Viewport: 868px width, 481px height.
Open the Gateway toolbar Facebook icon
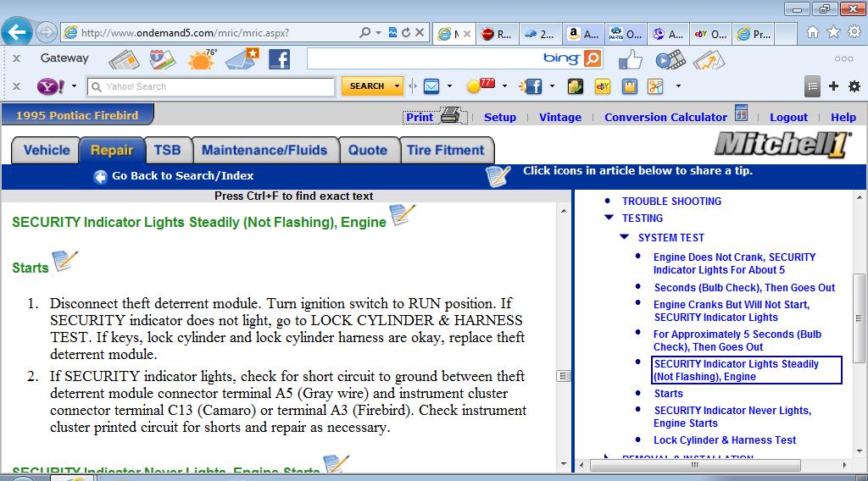point(279,59)
